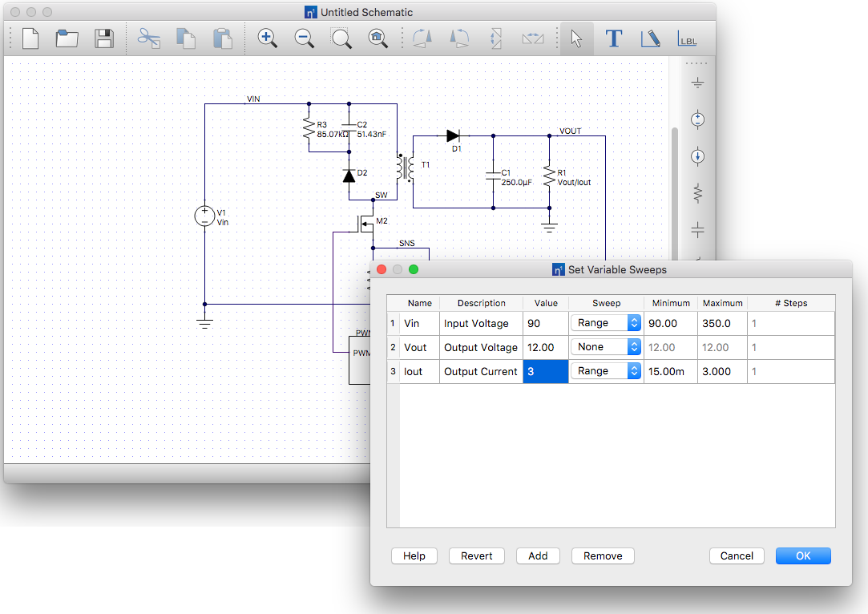Click the schematic vertical scrollbar

click(674, 194)
